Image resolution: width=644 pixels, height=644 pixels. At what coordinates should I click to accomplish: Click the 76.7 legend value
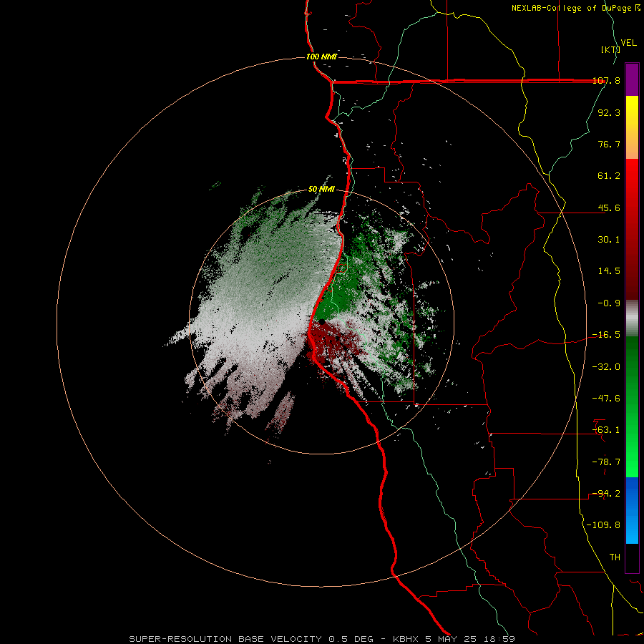click(x=609, y=144)
